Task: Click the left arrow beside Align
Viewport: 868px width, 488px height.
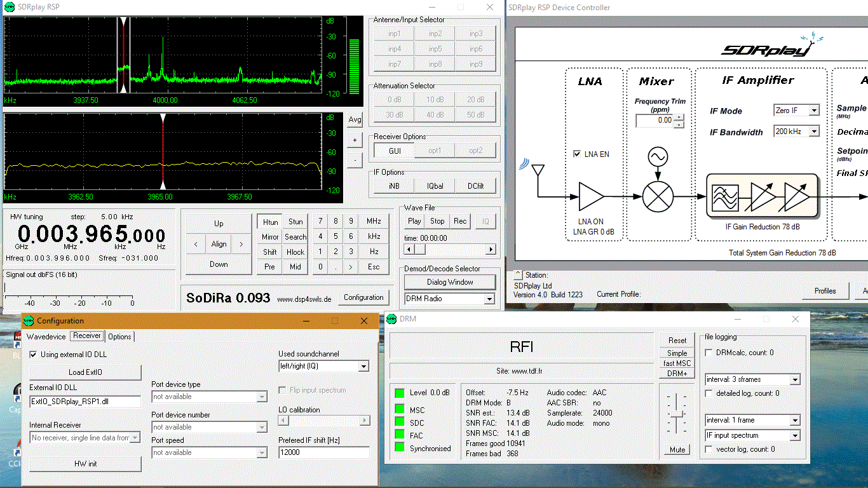Action: [x=196, y=244]
